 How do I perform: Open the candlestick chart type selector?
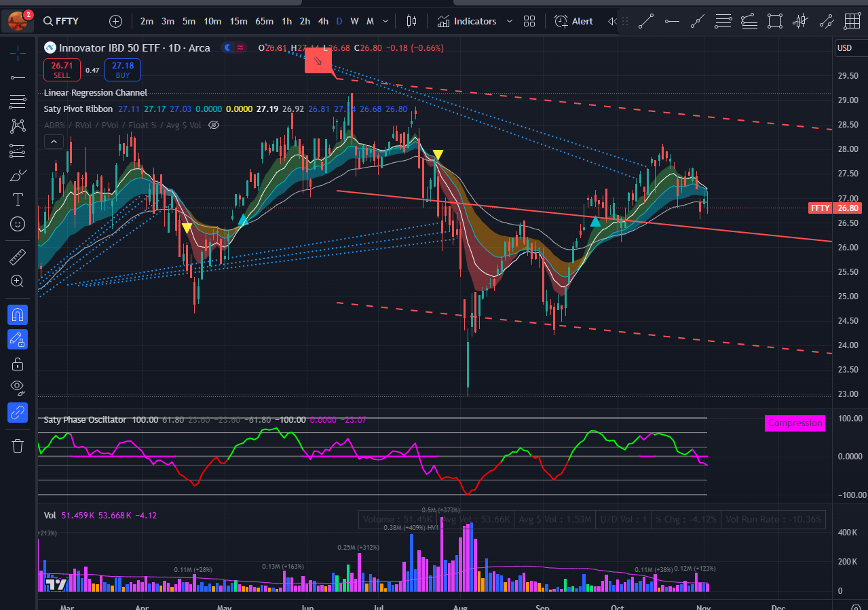point(411,21)
